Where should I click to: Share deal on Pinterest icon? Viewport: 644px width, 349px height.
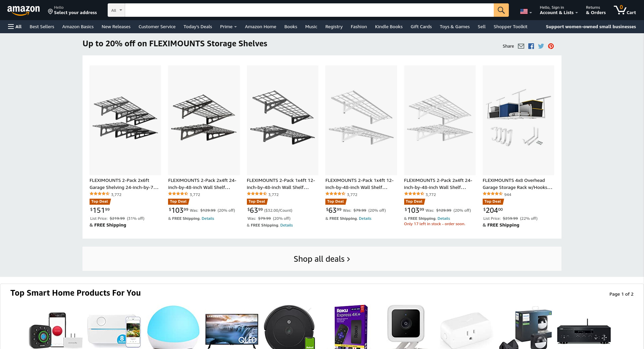click(551, 46)
